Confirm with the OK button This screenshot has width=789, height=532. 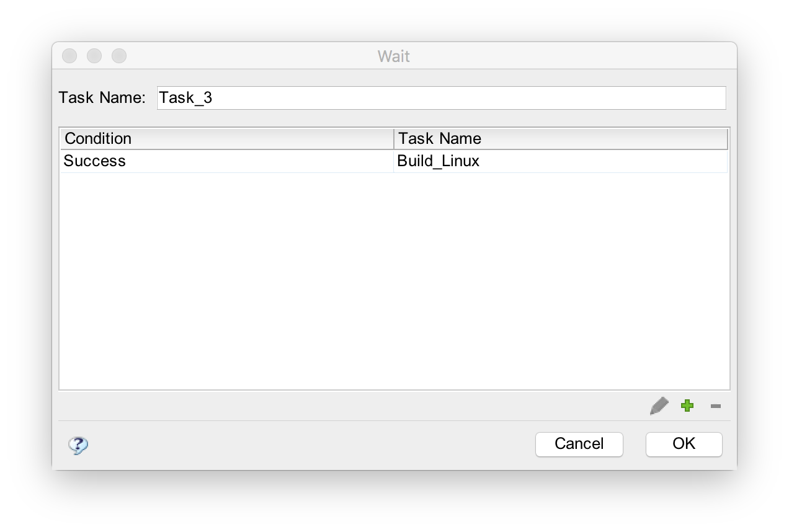click(684, 444)
